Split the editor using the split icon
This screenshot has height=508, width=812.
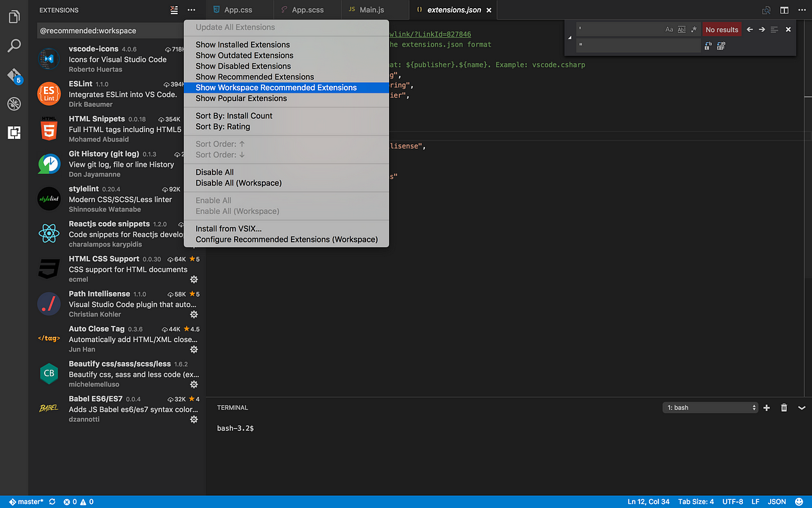click(x=784, y=10)
